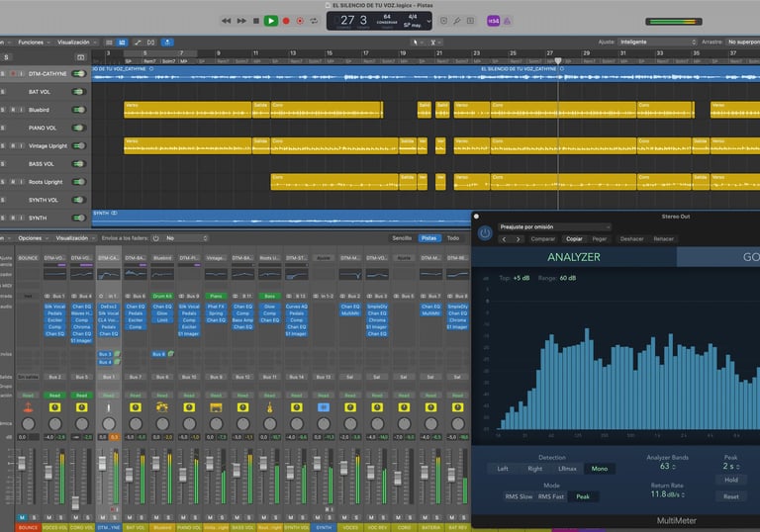Open the Preajuste por omisión preset dropdown
The width and height of the screenshot is (760, 532).
coord(553,226)
